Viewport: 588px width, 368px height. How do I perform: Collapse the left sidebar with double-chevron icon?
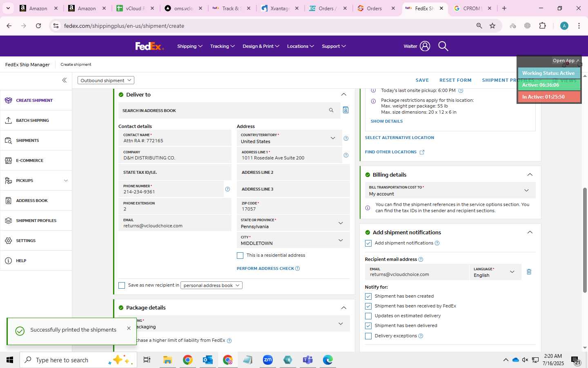pos(64,80)
